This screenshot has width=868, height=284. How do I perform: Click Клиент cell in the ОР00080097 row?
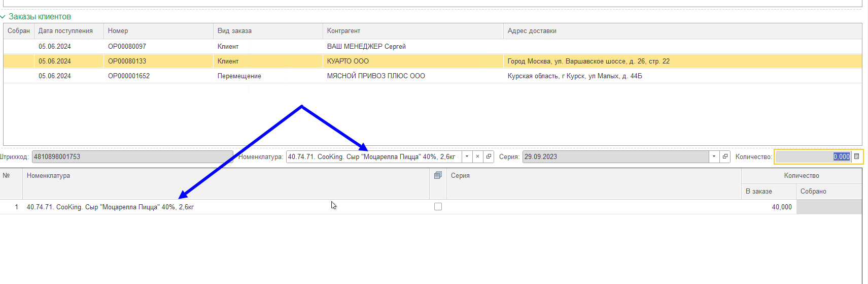(268, 46)
